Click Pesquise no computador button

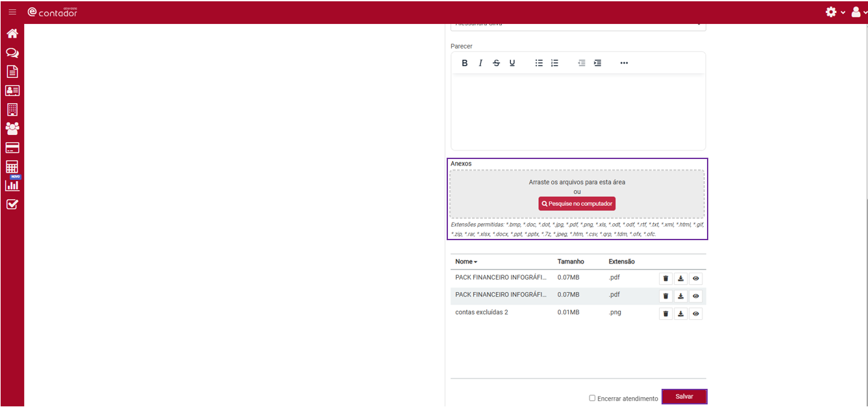[577, 204]
